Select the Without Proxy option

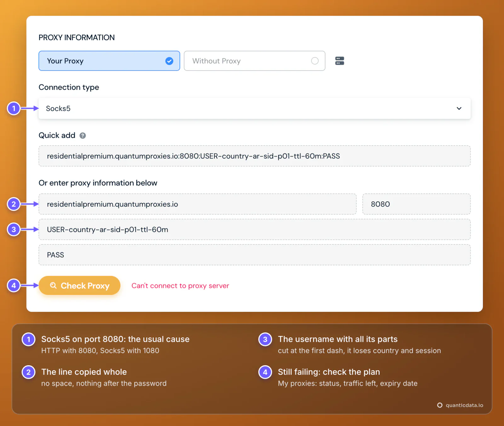pos(255,61)
